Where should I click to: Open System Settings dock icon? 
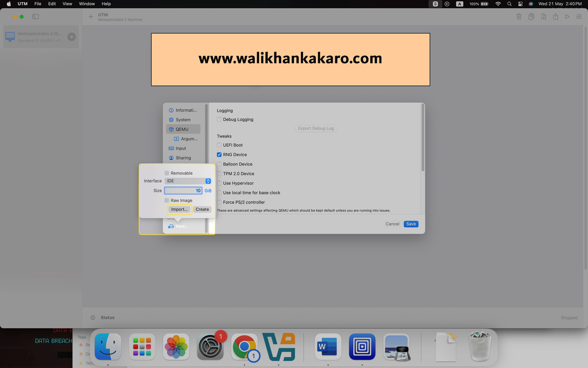point(210,347)
